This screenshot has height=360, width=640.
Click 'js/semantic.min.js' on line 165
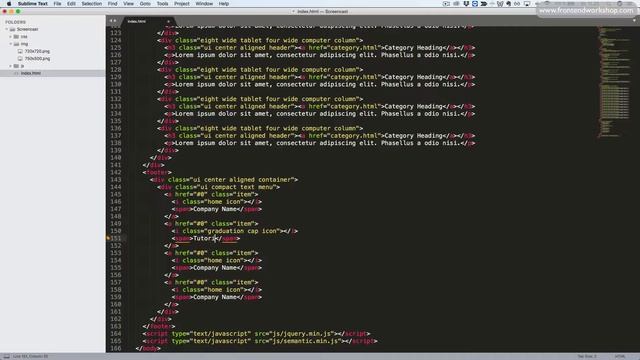306,341
